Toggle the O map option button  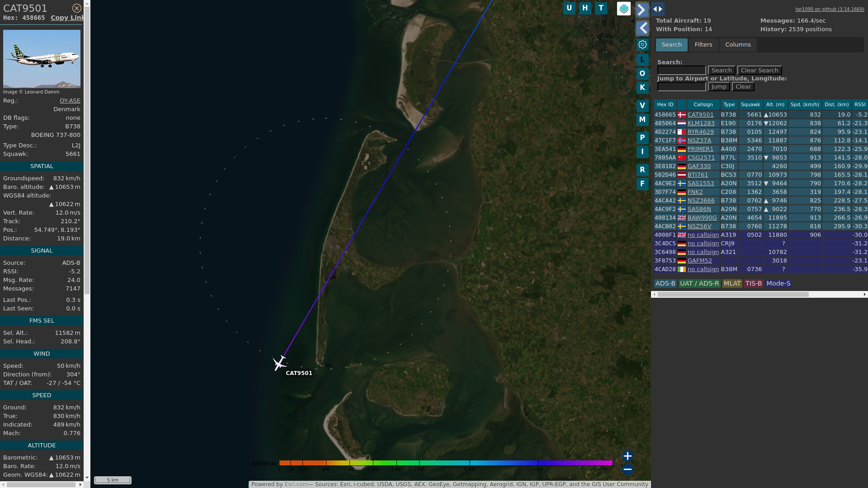642,74
